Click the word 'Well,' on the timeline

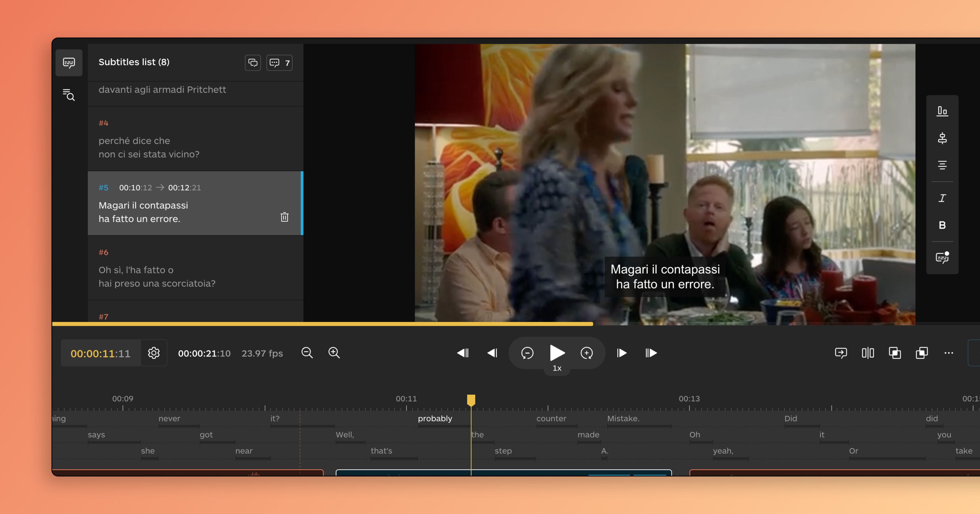click(x=345, y=435)
